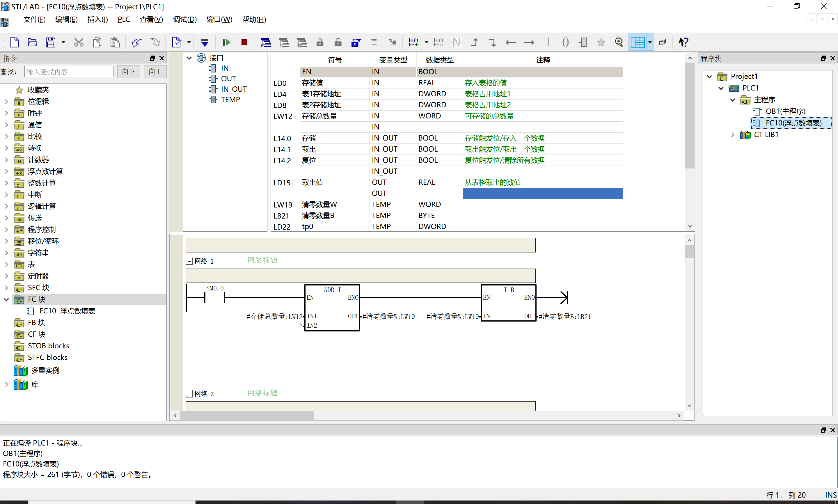The height and width of the screenshot is (504, 838).
Task: Toggle the variable table view button
Action: [x=638, y=42]
